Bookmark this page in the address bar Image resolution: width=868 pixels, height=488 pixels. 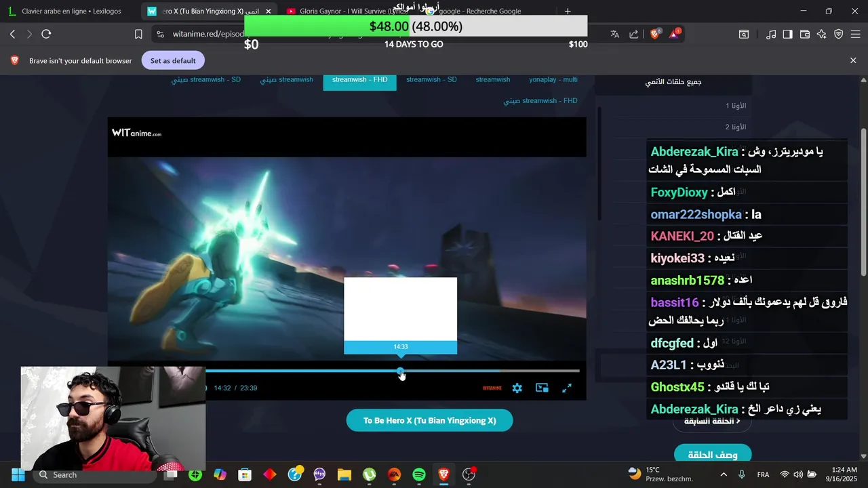tap(138, 34)
